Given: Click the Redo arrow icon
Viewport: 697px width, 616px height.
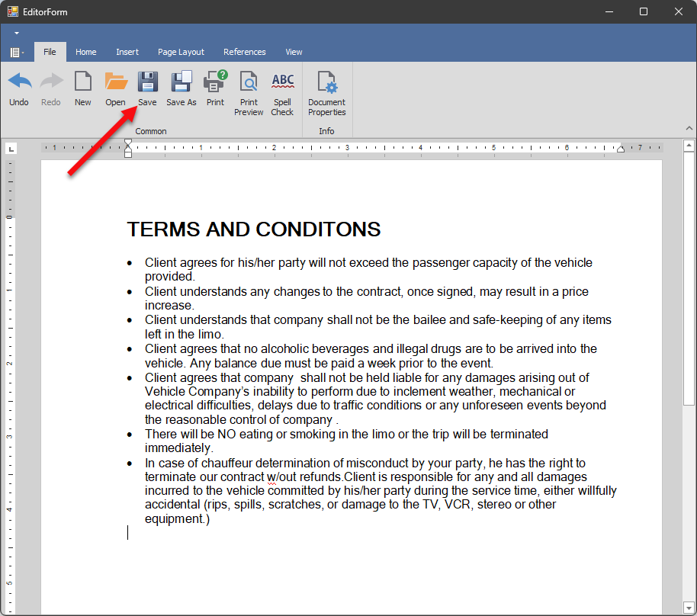Looking at the screenshot, I should click(51, 82).
